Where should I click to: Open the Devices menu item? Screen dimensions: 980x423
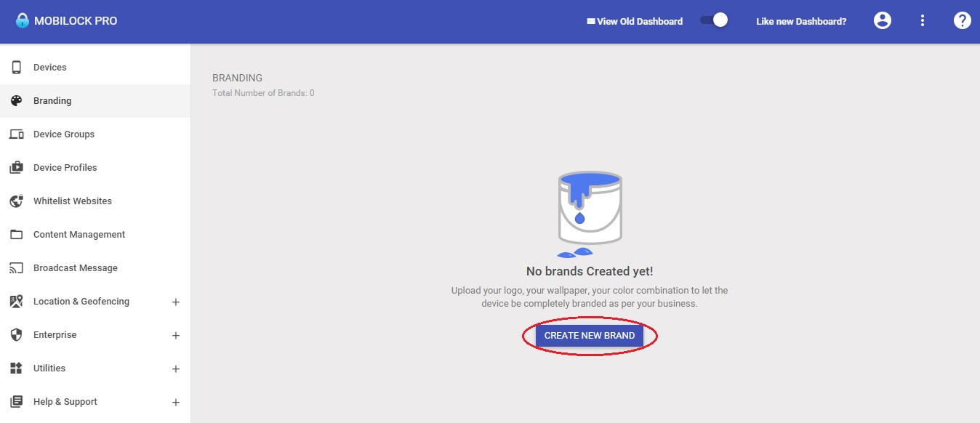[x=95, y=68]
